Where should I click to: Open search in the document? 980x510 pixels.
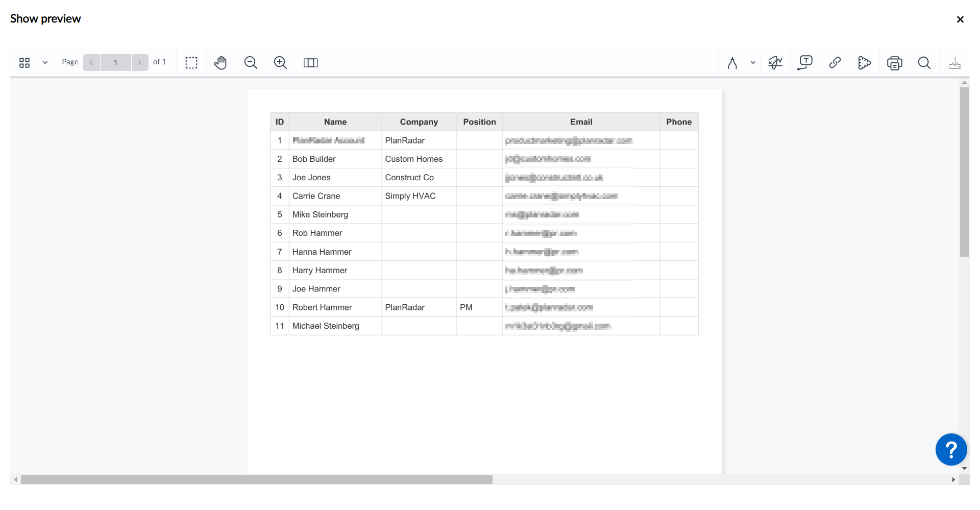point(924,63)
